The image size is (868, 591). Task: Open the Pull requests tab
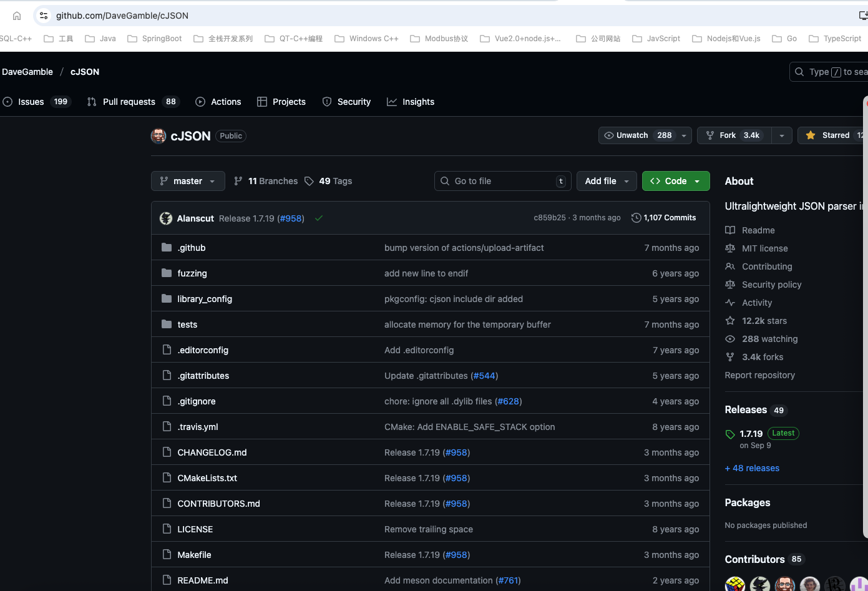133,102
